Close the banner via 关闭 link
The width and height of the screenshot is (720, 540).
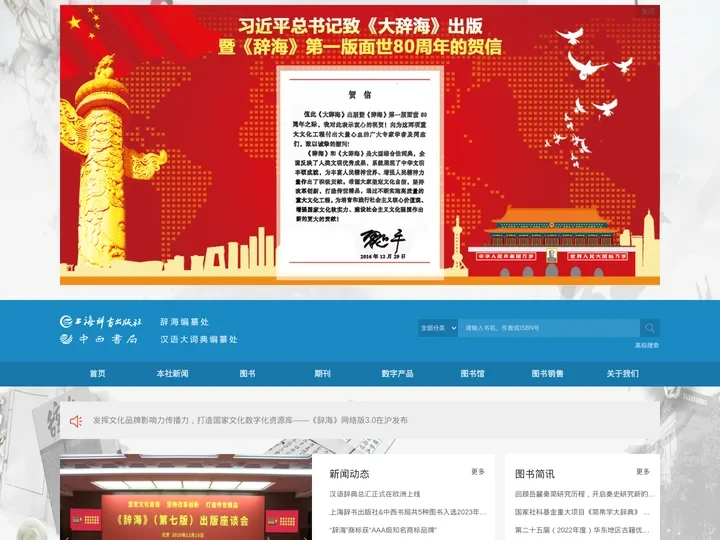point(648,11)
